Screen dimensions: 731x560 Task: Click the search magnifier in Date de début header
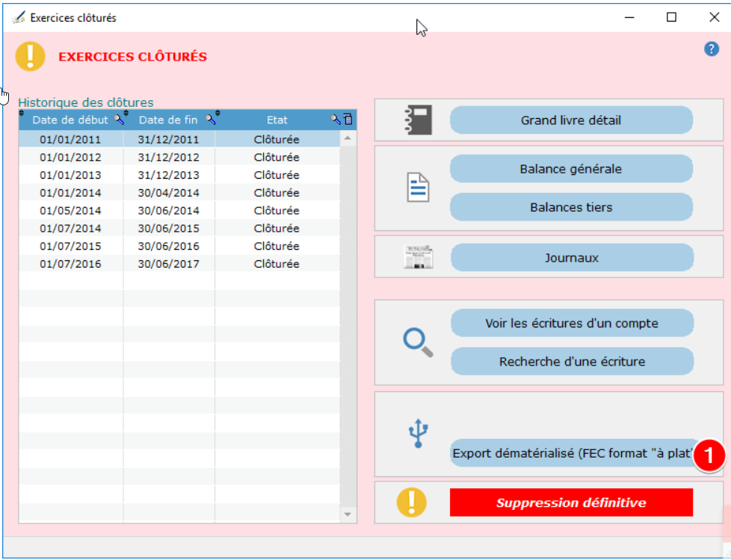tap(119, 120)
